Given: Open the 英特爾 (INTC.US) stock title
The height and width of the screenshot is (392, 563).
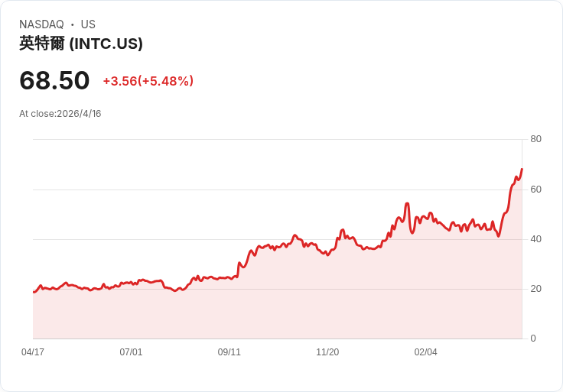Looking at the screenshot, I should pyautogui.click(x=81, y=44).
